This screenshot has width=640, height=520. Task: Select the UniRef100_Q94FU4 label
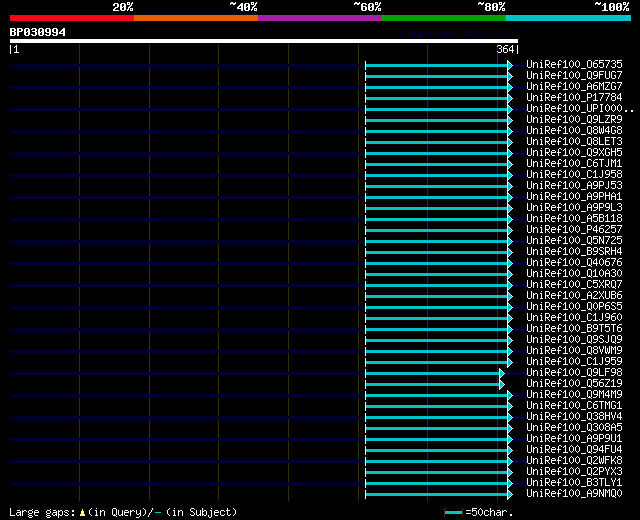pos(574,450)
